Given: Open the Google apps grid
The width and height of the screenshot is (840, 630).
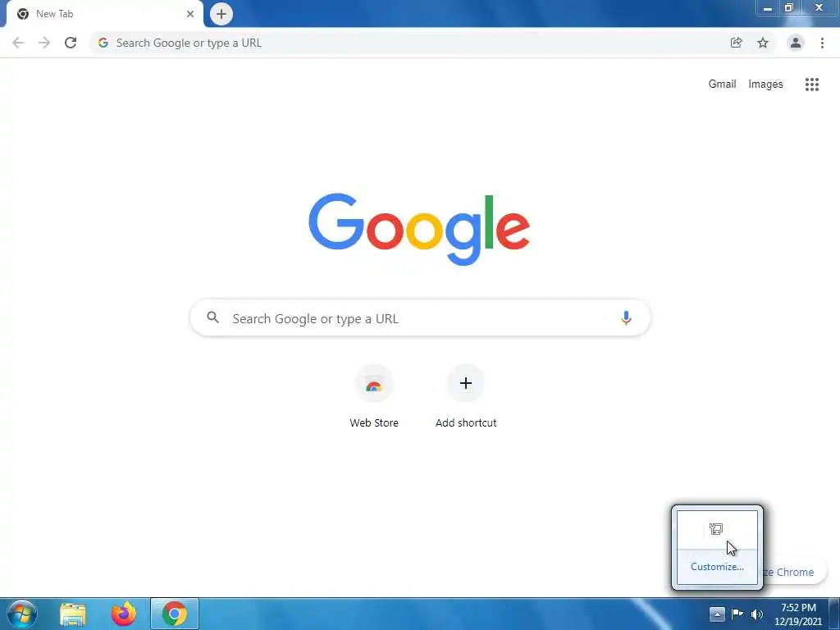Looking at the screenshot, I should [811, 84].
